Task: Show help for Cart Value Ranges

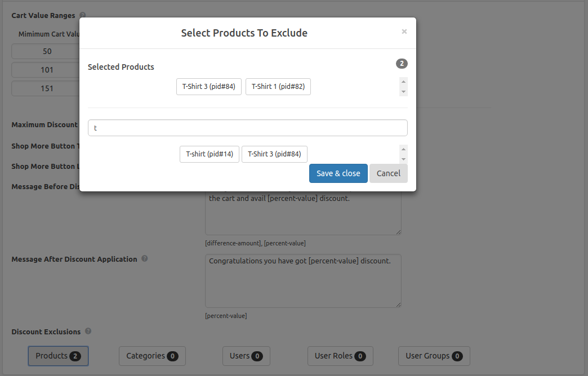Action: point(83,15)
